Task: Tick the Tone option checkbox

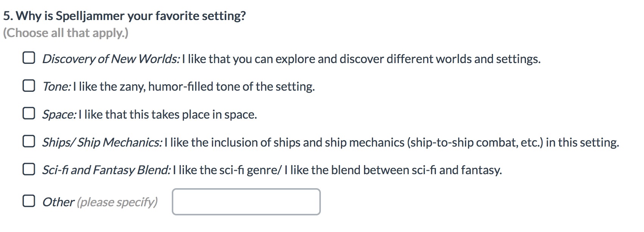Action: point(29,86)
